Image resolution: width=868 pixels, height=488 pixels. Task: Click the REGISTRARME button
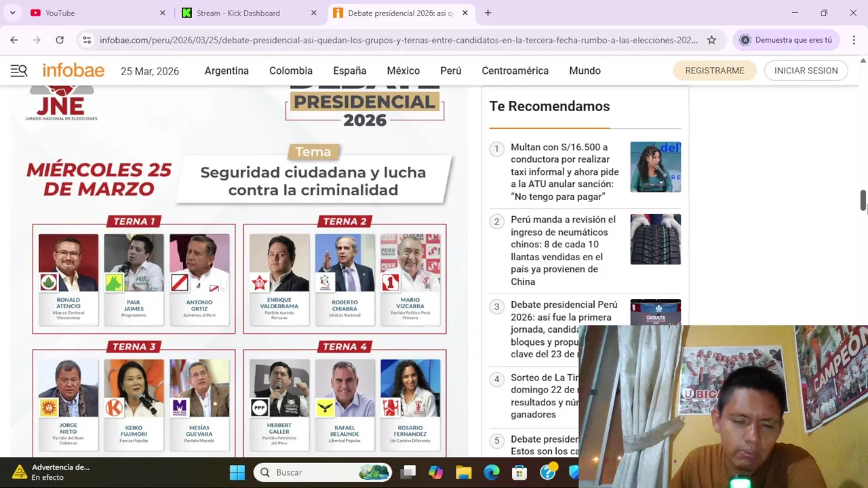point(714,70)
